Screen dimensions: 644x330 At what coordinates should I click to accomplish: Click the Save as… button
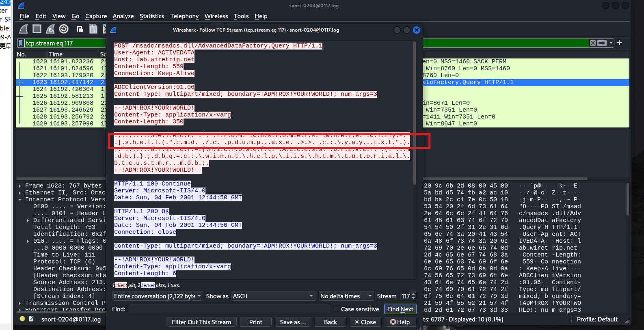tap(293, 322)
